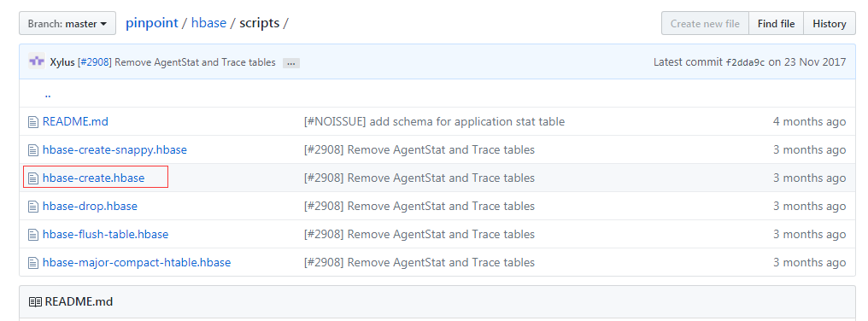Open the commit hash f2dda9c
Viewport: 868px width, 321px height.
tap(745, 62)
